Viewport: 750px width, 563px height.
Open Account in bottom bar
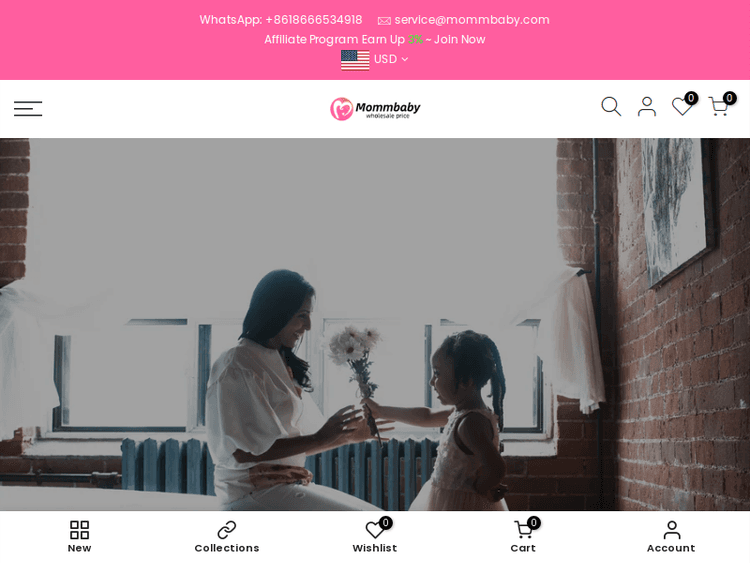tap(671, 536)
